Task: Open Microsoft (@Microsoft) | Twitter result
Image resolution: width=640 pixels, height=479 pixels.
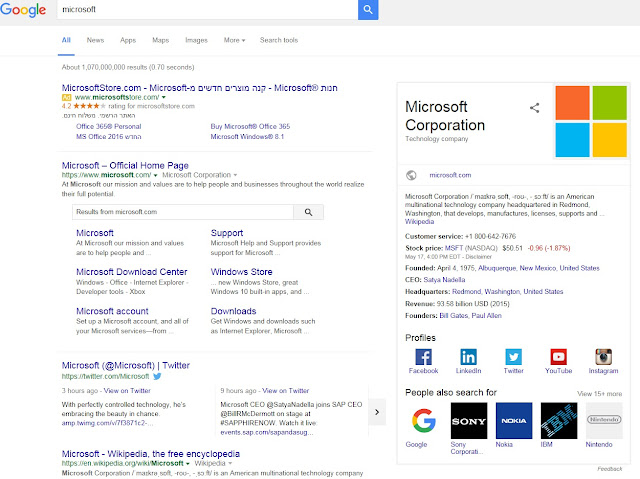Action: [x=126, y=366]
